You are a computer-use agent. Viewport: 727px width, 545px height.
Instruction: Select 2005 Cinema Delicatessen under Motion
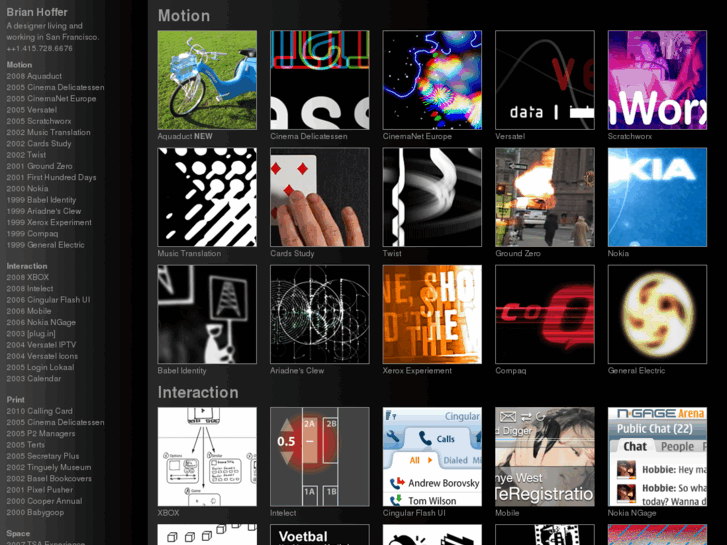click(55, 87)
